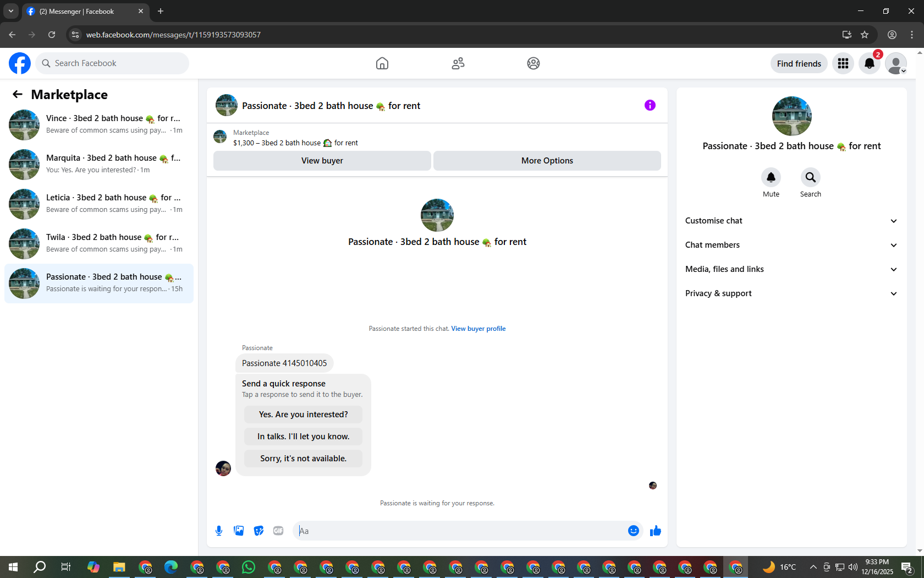Go to the Home feed icon
The image size is (924, 578).
click(382, 63)
